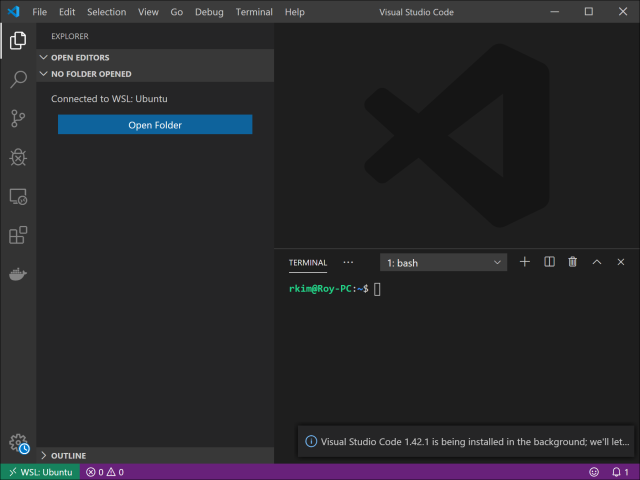Open the Search view icon

[17, 80]
